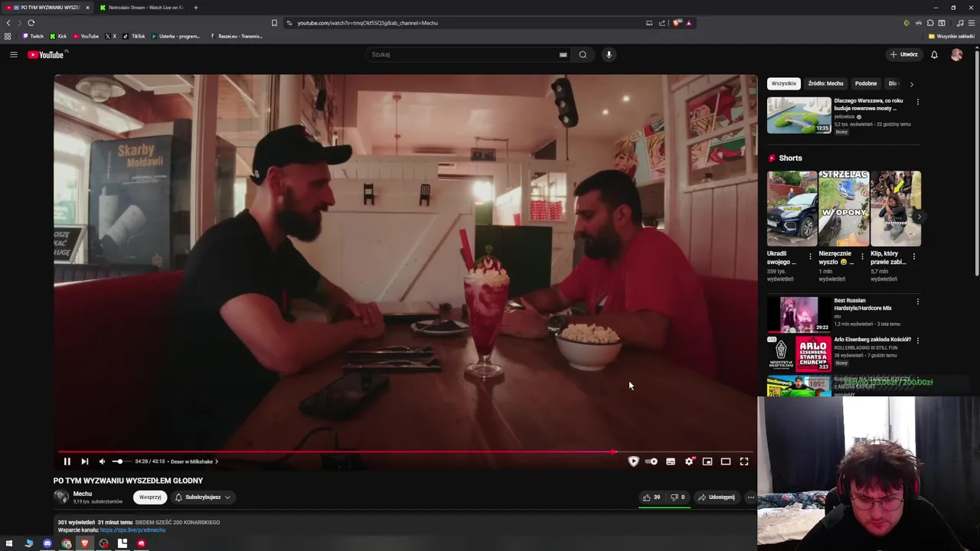
Task: Enter fullscreen mode
Action: click(x=744, y=461)
